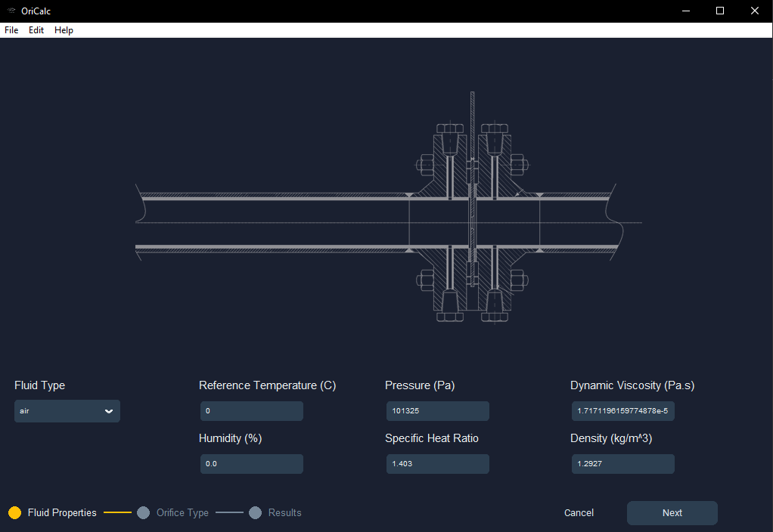The image size is (773, 532).
Task: Open the File menu
Action: click(11, 30)
